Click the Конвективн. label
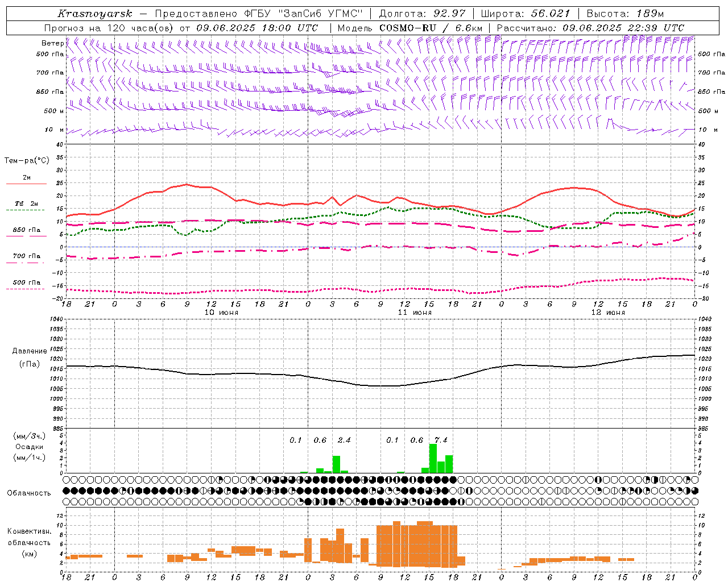The image size is (728, 582). [x=29, y=531]
